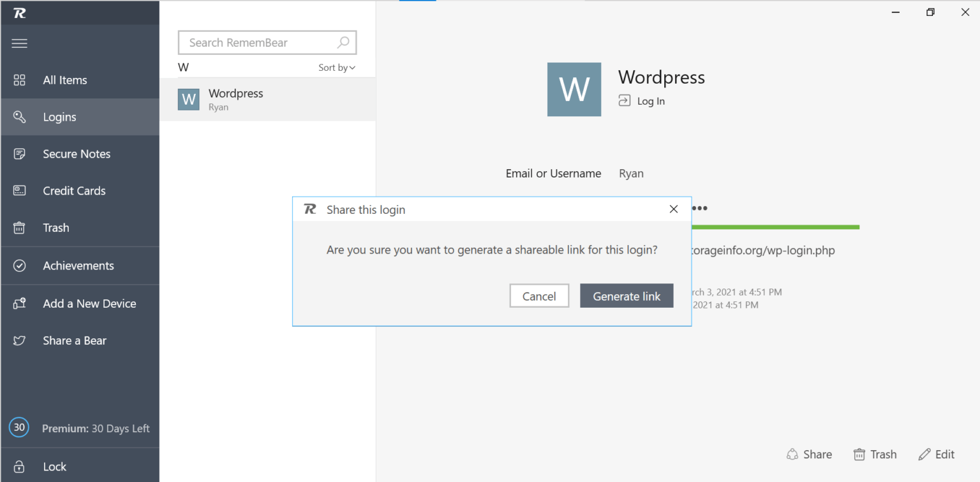980x482 pixels.
Task: Select Share a Bear
Action: (80, 340)
